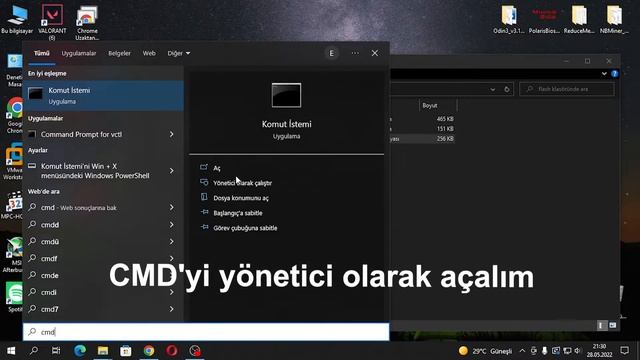Select the cmde web suggestion
The image size is (640, 360).
point(96,276)
